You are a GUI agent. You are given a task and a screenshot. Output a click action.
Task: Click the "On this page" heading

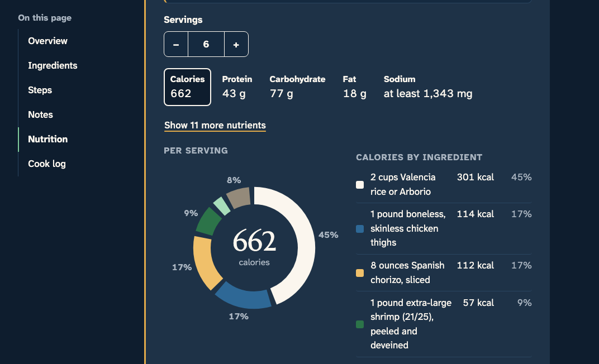click(45, 18)
